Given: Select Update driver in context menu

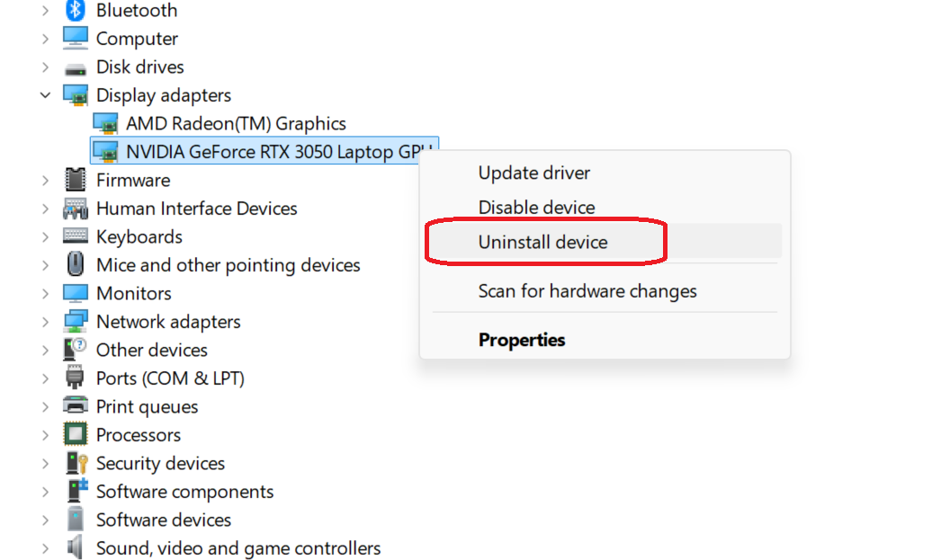Looking at the screenshot, I should click(533, 173).
